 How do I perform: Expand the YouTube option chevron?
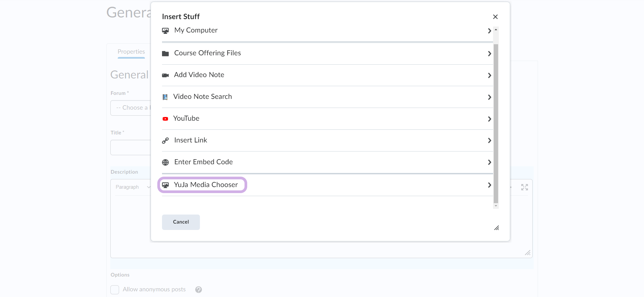tap(489, 119)
